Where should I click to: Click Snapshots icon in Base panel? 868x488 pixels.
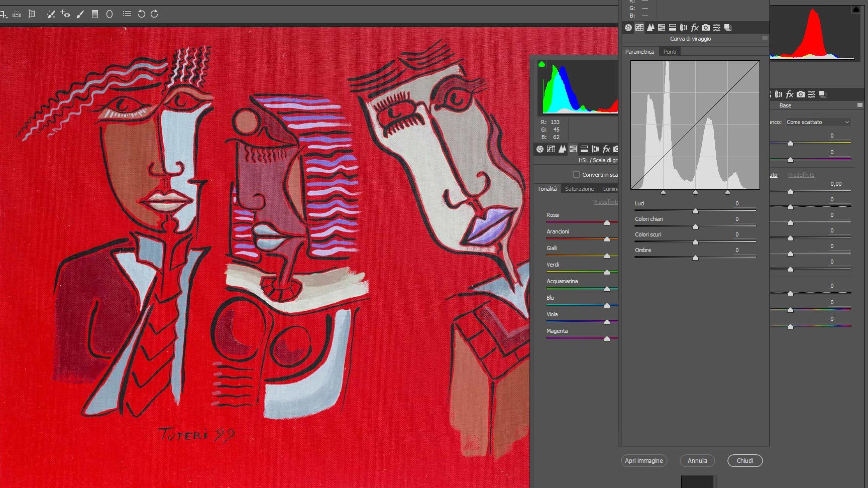[823, 94]
